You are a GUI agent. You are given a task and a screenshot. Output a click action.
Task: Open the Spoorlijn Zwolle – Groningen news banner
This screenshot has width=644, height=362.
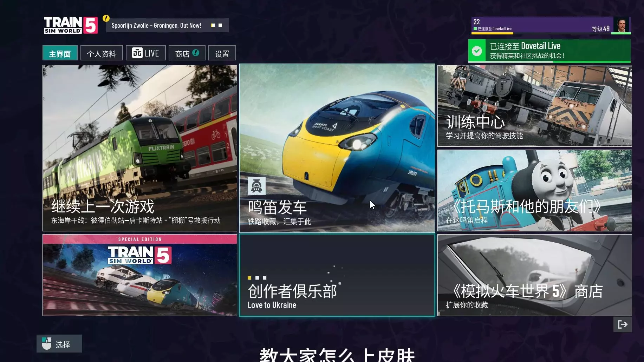point(168,25)
